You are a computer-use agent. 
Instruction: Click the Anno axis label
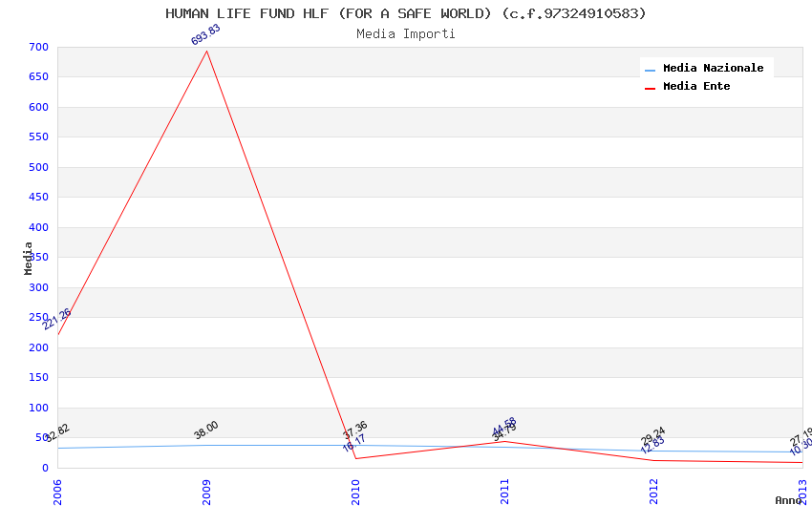pos(788,500)
